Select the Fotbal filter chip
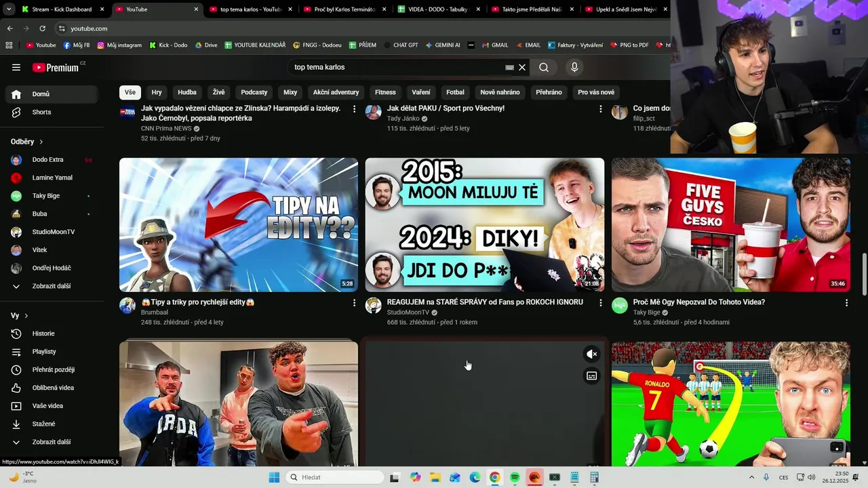This screenshot has height=488, width=868. 455,92
